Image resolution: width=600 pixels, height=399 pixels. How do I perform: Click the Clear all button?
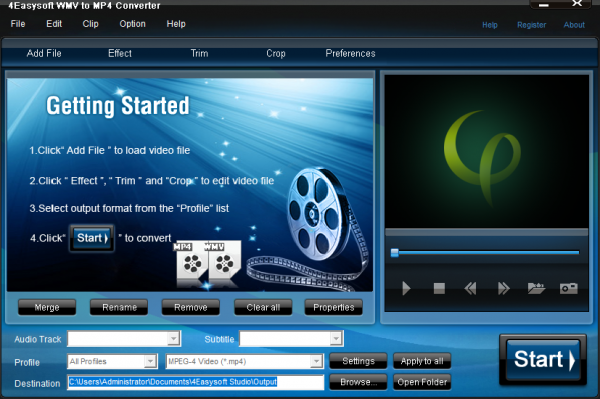[x=263, y=307]
